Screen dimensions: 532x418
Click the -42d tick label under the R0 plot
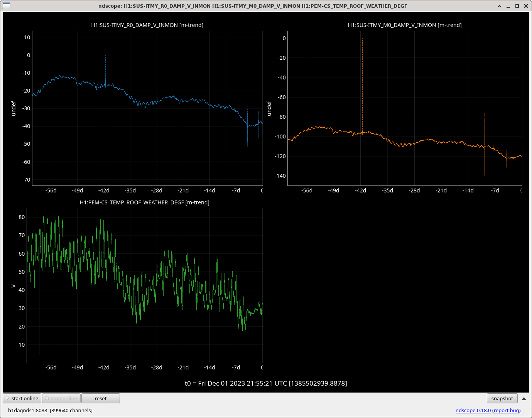pyautogui.click(x=104, y=190)
